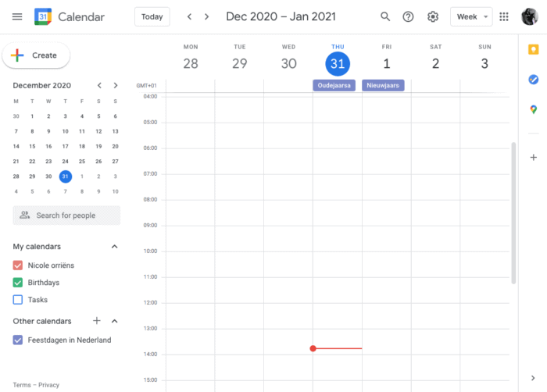Click the Today button
Screen dimensions: 547x392
pos(152,16)
